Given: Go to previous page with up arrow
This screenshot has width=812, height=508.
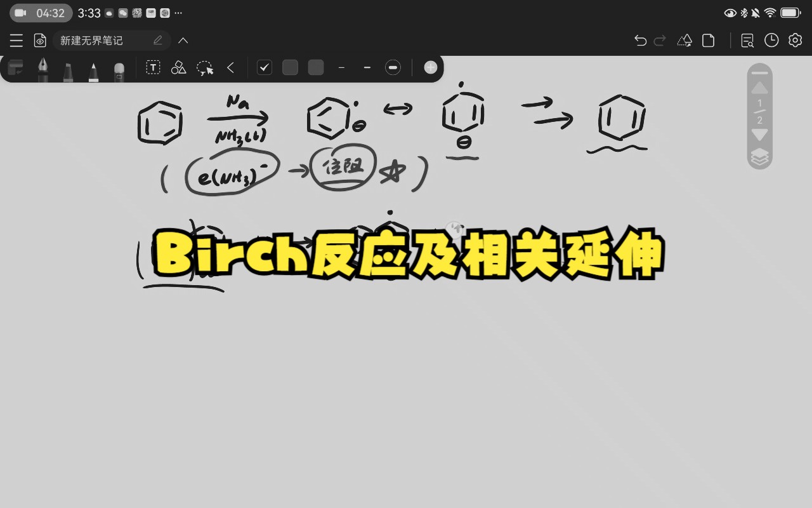Looking at the screenshot, I should [x=759, y=88].
